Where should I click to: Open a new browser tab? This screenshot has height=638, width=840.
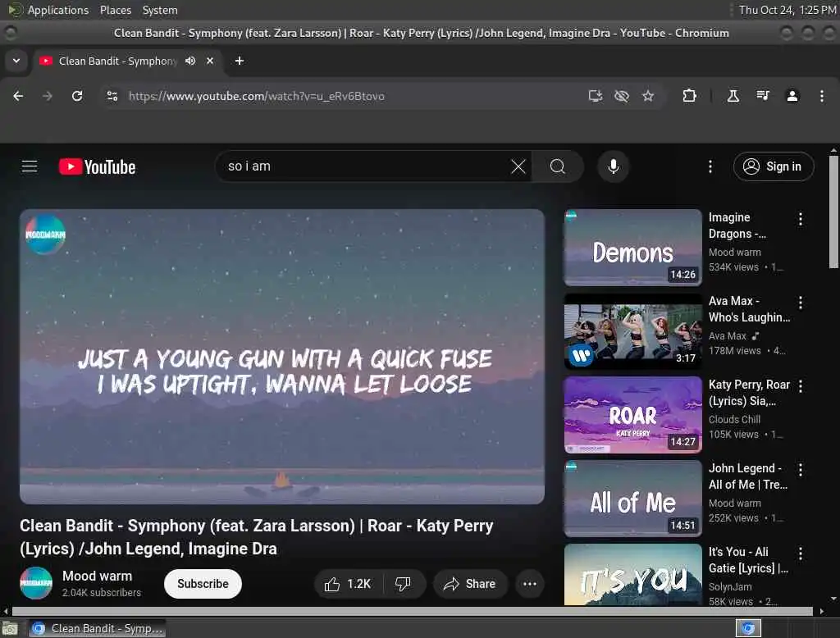point(240,61)
